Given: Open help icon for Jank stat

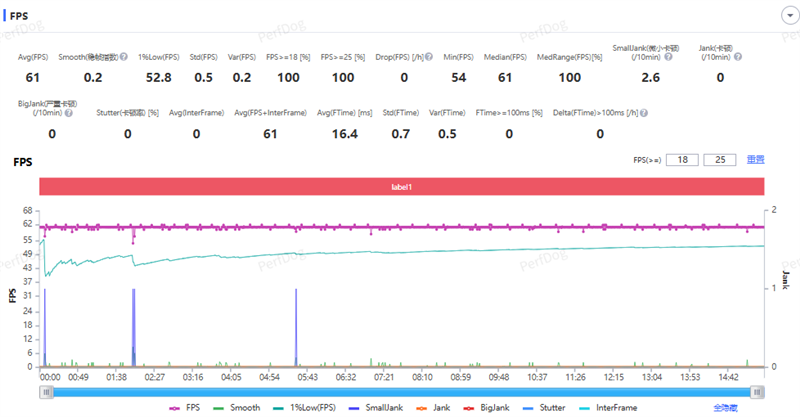Looking at the screenshot, I should pos(738,57).
